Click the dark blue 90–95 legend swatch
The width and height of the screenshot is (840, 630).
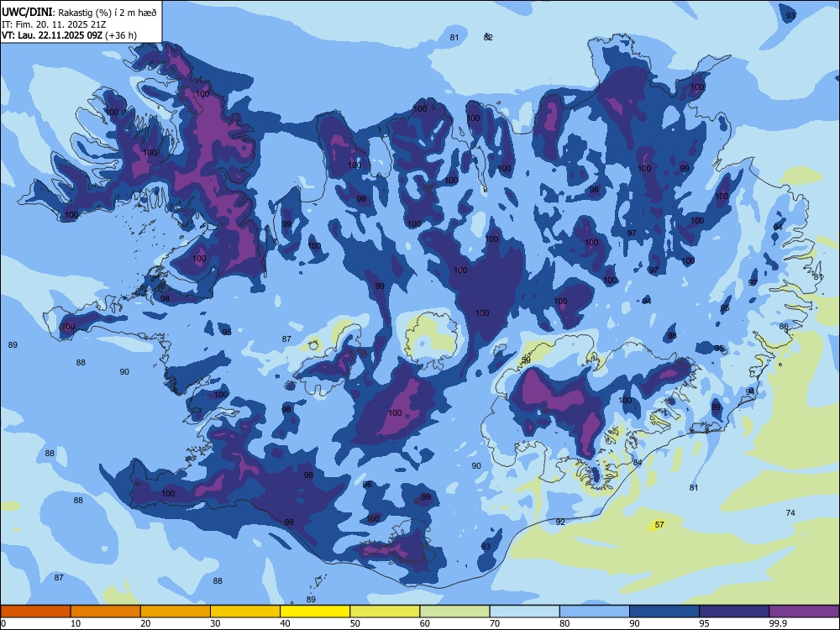point(664,612)
